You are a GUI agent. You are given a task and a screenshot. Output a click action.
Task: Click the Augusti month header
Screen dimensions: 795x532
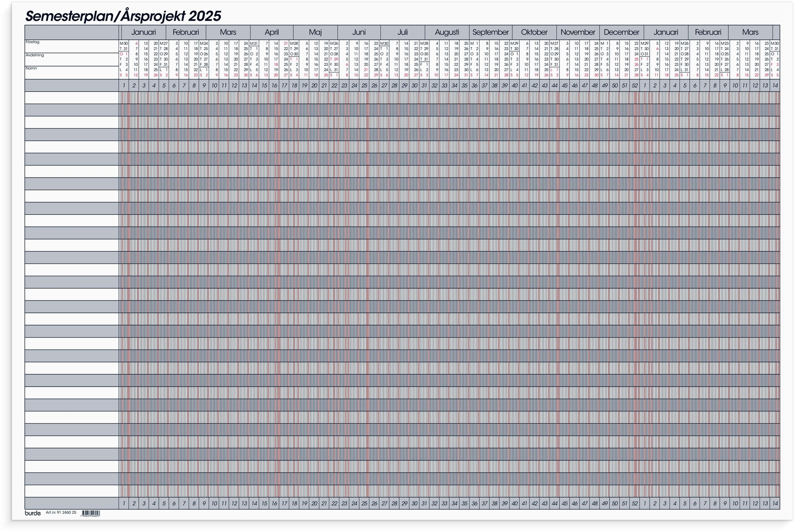pyautogui.click(x=448, y=31)
